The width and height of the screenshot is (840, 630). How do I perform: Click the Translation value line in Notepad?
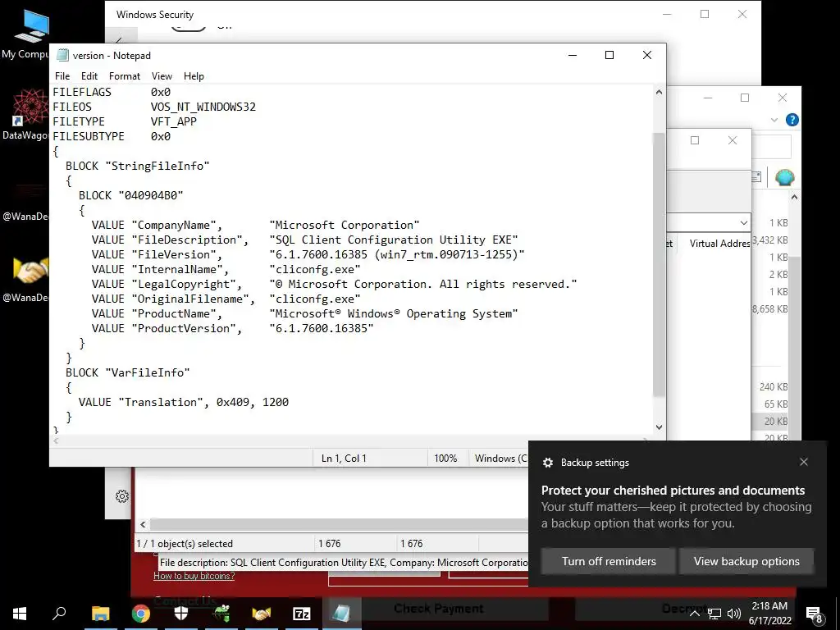pyautogui.click(x=183, y=402)
